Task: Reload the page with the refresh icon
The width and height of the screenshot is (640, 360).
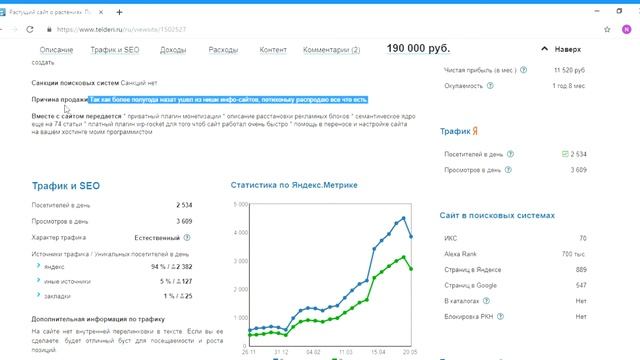Action: [x=30, y=29]
